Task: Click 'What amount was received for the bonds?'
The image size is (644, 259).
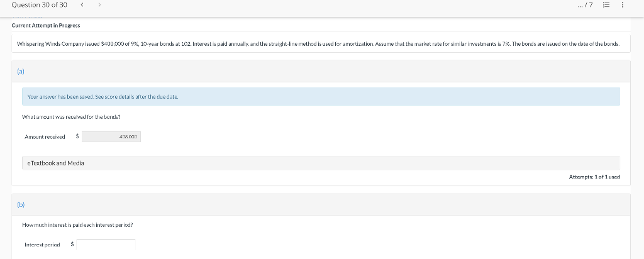Action: [x=71, y=117]
